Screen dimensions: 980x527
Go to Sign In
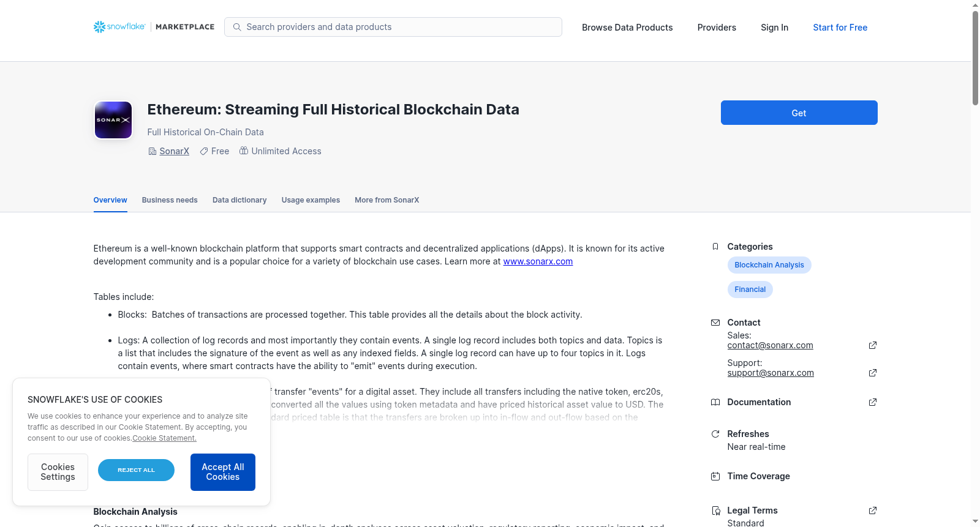click(x=774, y=28)
